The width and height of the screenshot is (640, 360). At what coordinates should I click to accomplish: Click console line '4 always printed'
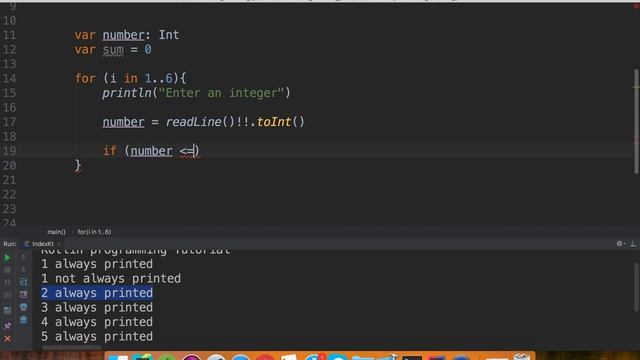click(x=97, y=322)
